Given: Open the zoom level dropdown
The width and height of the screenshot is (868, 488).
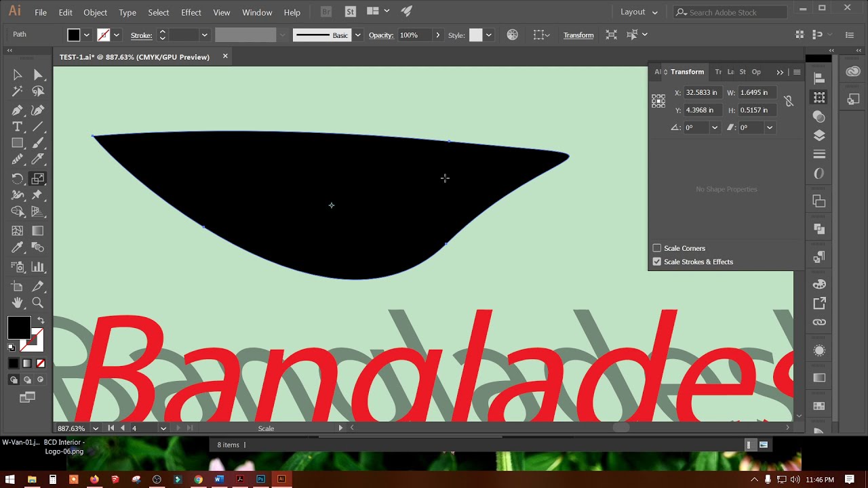Looking at the screenshot, I should [95, 428].
